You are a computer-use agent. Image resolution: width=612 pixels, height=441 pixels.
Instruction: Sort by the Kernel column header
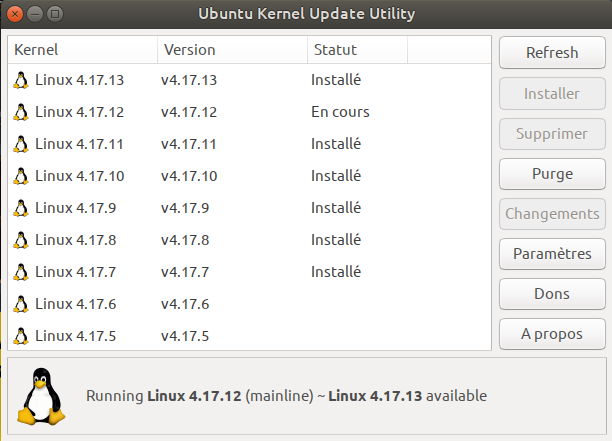click(x=82, y=50)
